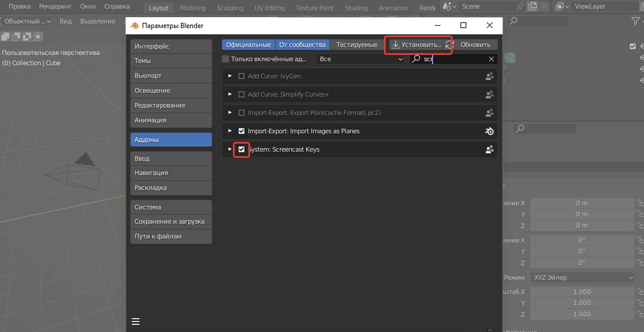Click community icon on Add Curve: IvyGen row
Image resolution: width=644 pixels, height=332 pixels.
[489, 76]
